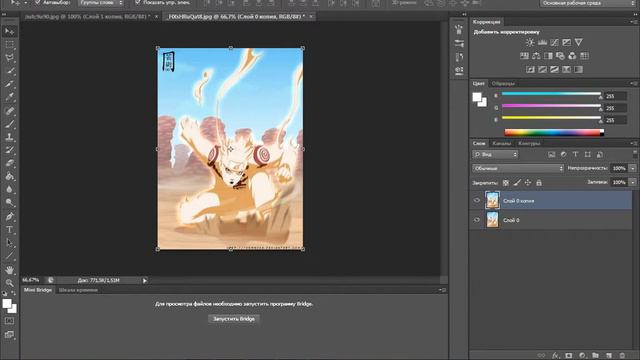640x360 pixels.
Task: Switch to Образцы swatches tab
Action: (503, 83)
